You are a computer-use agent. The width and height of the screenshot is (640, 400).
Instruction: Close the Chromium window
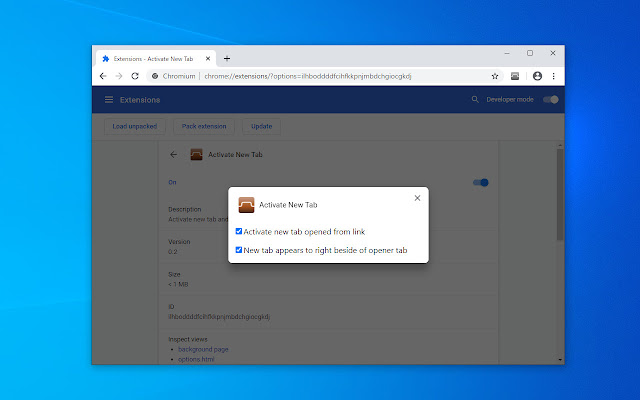(x=553, y=53)
